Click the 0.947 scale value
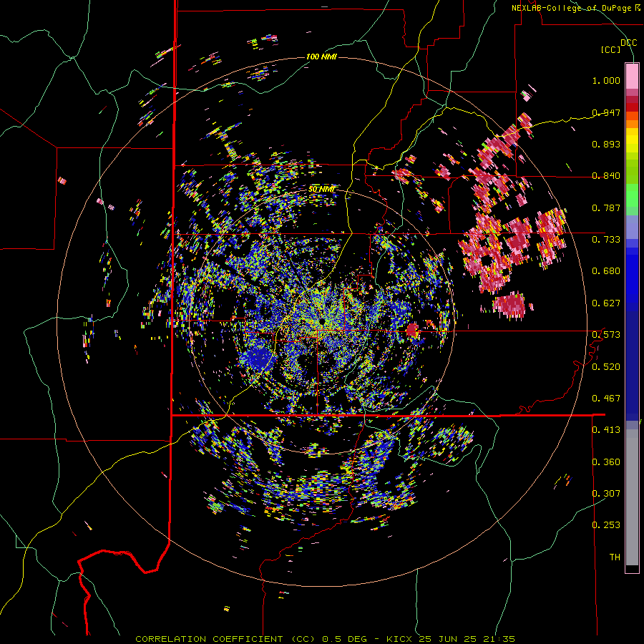 tap(606, 112)
